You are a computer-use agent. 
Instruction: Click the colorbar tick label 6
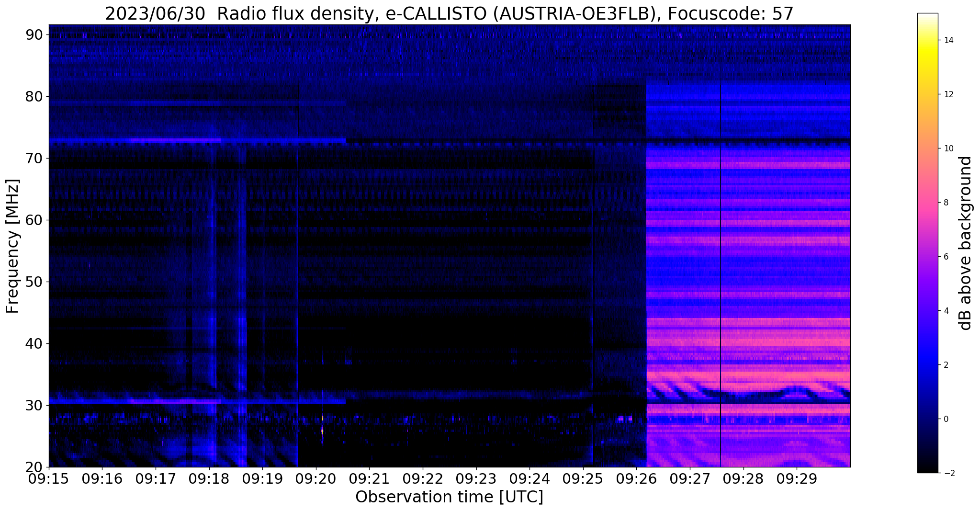pos(946,257)
